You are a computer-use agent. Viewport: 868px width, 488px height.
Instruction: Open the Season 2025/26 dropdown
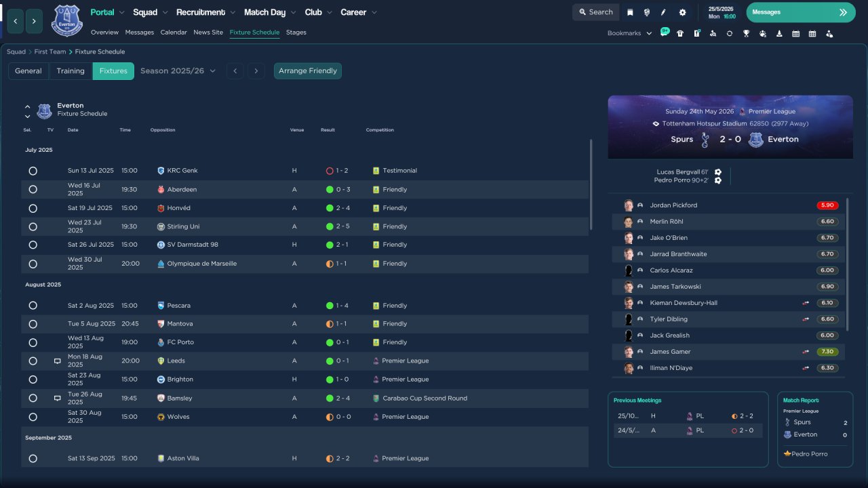pos(178,70)
